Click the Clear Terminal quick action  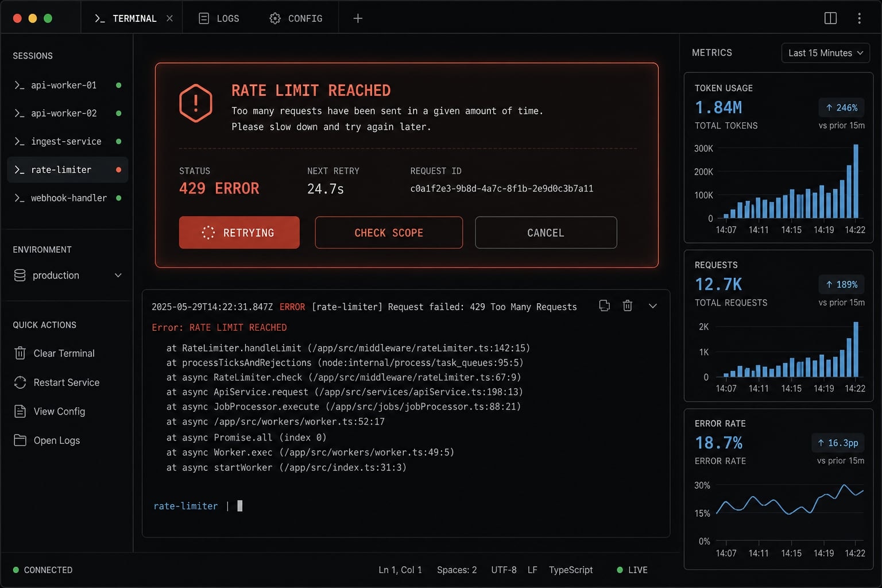(55, 353)
